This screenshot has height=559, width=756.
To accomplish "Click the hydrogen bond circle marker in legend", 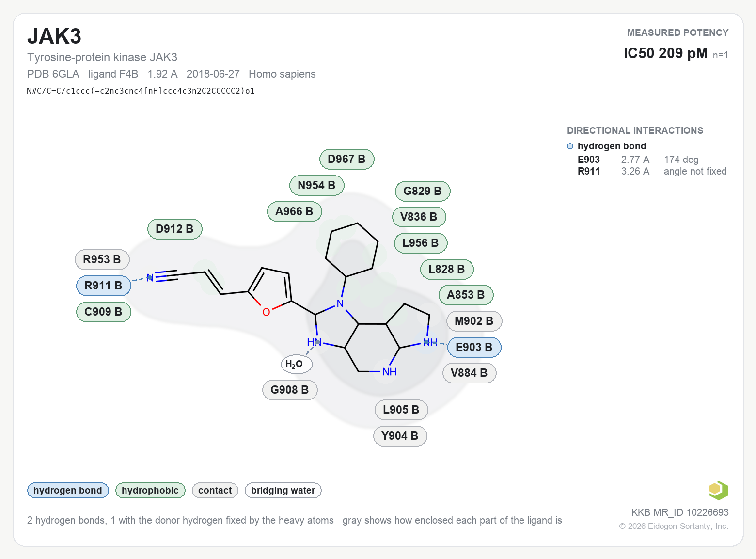I will [570, 146].
